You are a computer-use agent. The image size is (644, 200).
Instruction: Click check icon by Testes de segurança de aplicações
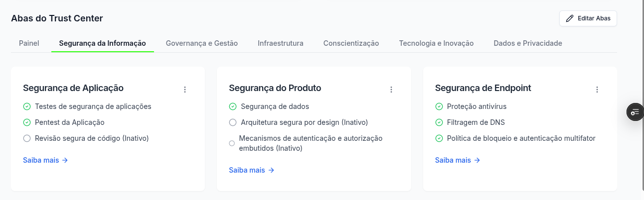click(27, 106)
